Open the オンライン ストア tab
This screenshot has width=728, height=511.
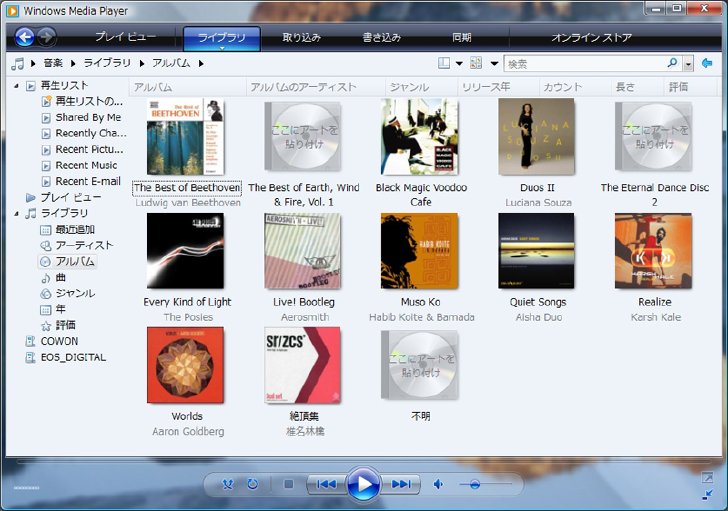591,37
